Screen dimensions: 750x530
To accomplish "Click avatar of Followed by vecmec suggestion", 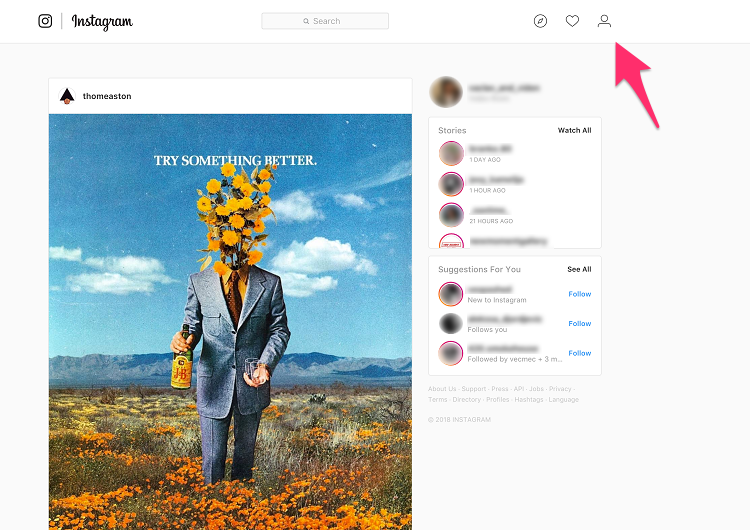I will (451, 353).
